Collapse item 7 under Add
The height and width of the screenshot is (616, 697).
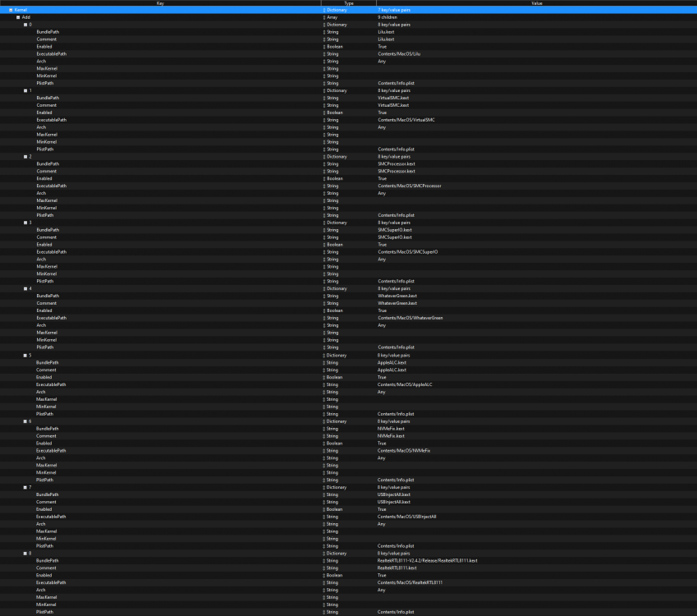(x=25, y=488)
